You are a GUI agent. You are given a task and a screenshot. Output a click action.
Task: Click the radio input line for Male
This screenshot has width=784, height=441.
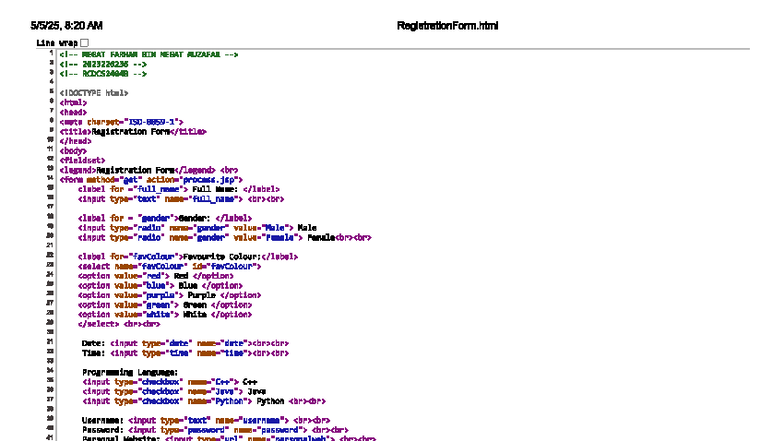(198, 228)
